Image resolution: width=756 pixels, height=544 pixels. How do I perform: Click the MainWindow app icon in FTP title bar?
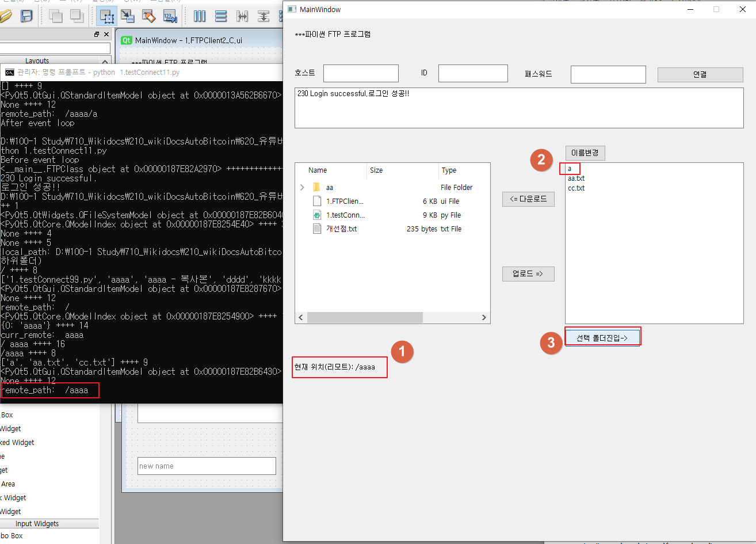click(x=292, y=9)
